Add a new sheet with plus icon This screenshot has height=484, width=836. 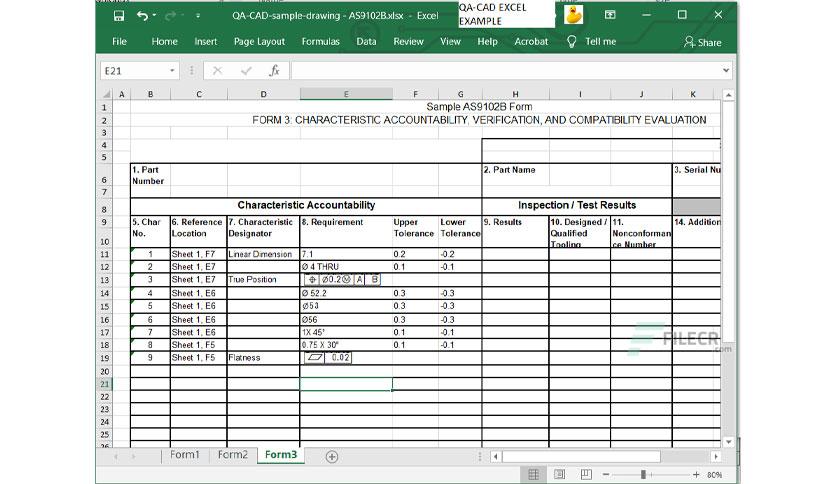point(332,457)
